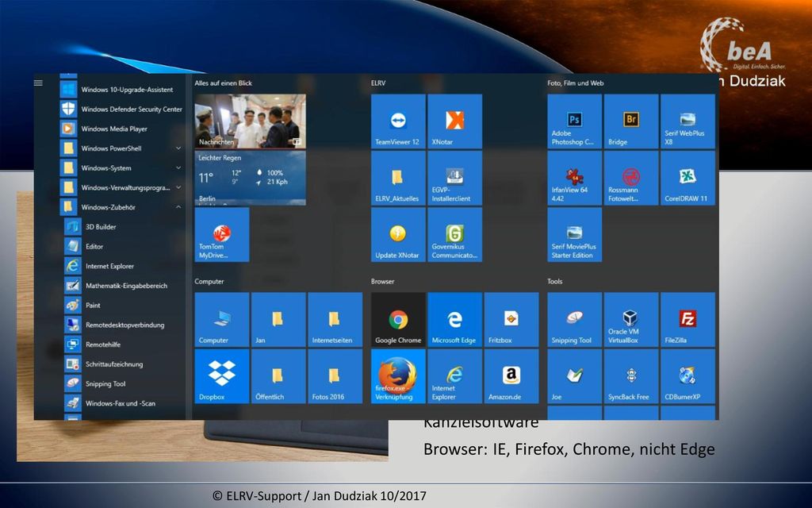
Task: Launch the XNotar tile
Action: click(454, 121)
